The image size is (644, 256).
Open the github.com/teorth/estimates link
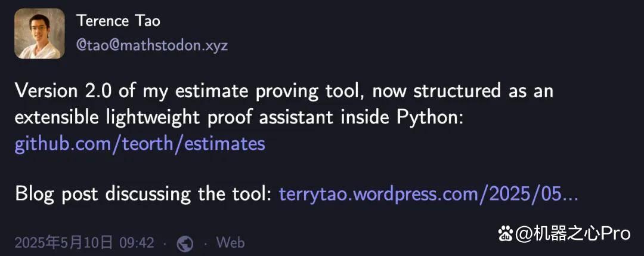pyautogui.click(x=140, y=144)
